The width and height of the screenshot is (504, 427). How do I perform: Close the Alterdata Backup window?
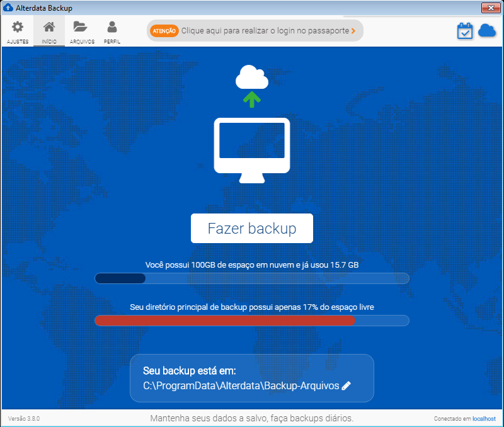pos(491,8)
